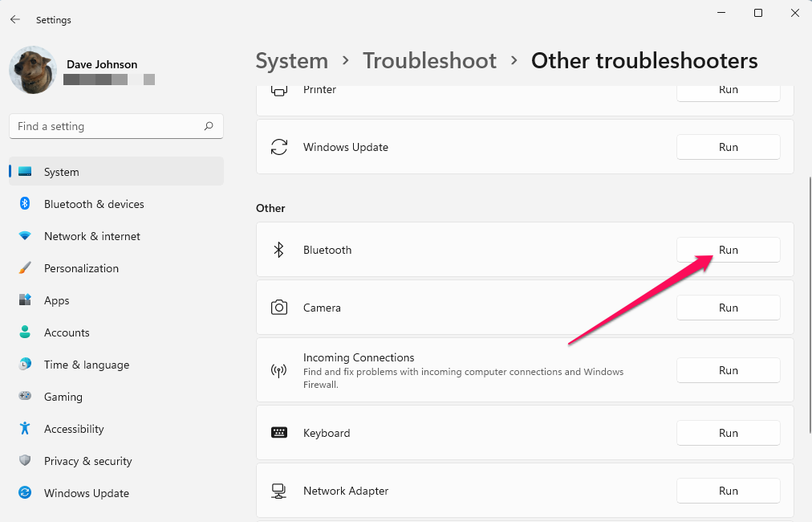Screen dimensions: 812x522
Task: Minimize the Settings window
Action: [x=721, y=13]
